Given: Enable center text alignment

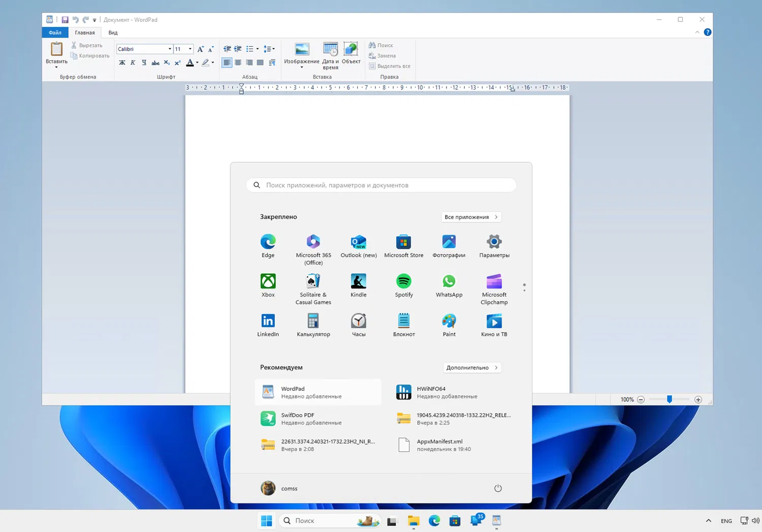Looking at the screenshot, I should coord(238,63).
